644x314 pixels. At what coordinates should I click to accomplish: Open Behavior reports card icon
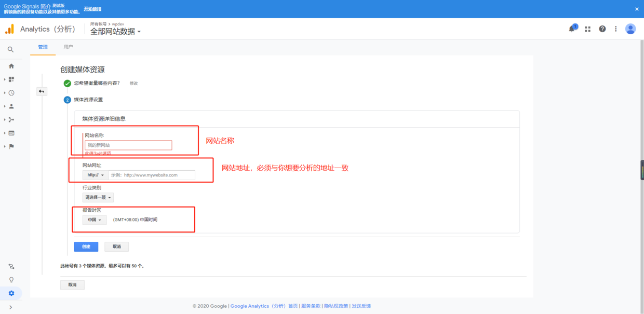pos(11,133)
